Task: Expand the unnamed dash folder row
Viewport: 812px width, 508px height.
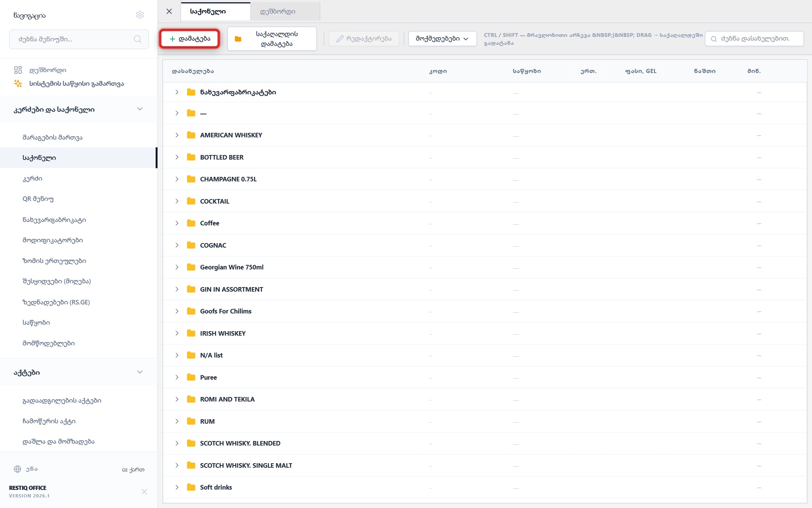Action: 177,113
